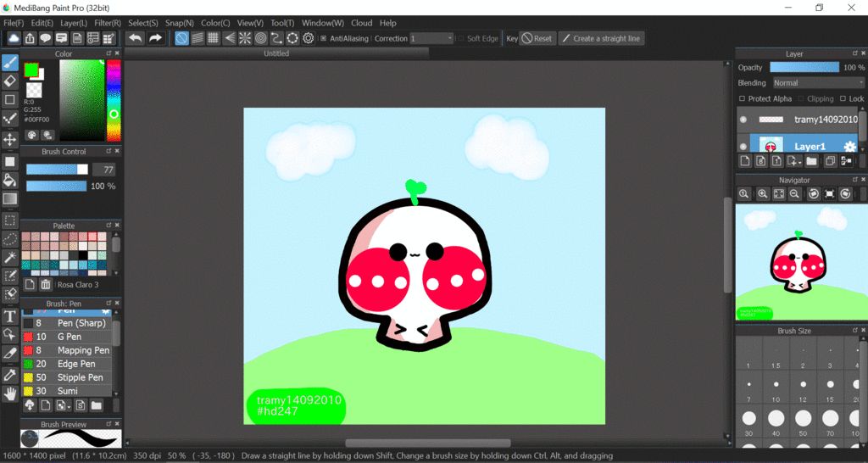This screenshot has width=868, height=463.
Task: Duplicate the layer with the duplicate icon
Action: tap(830, 161)
